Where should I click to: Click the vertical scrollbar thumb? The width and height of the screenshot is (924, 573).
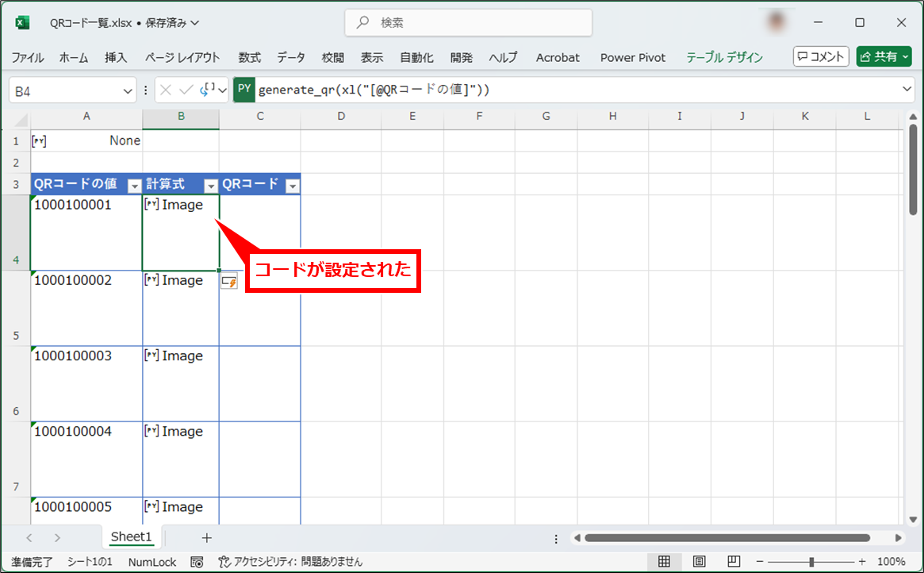[913, 170]
